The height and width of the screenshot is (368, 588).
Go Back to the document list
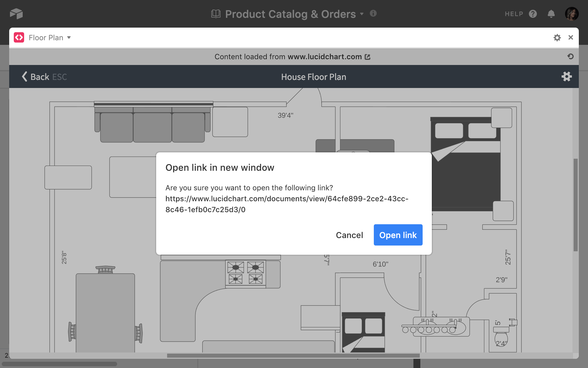tap(44, 77)
